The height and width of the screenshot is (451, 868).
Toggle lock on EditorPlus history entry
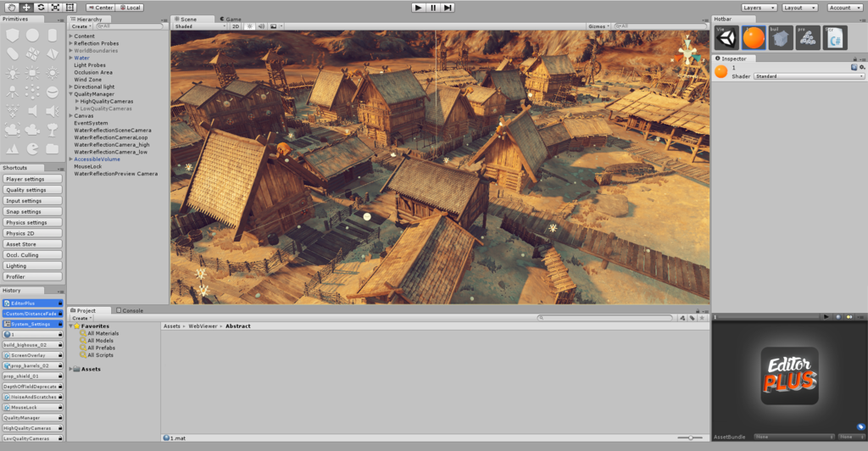pos(60,303)
